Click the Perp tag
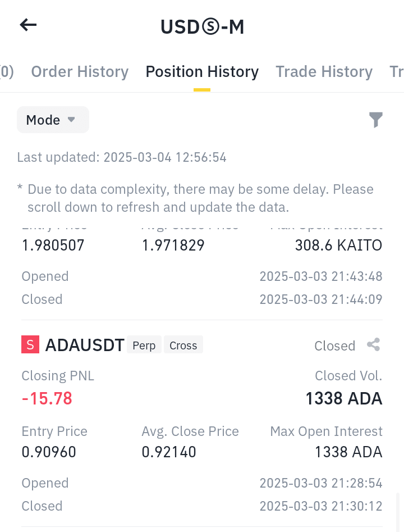This screenshot has height=532, width=404. point(144,345)
